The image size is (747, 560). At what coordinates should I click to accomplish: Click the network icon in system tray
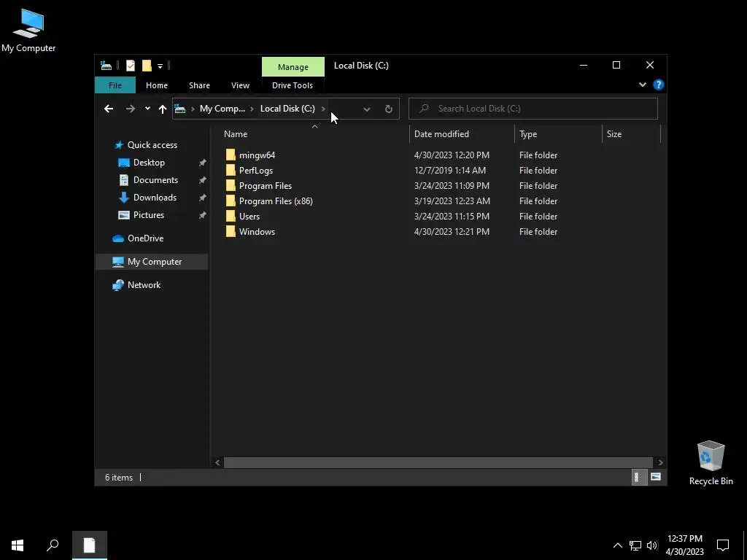635,545
